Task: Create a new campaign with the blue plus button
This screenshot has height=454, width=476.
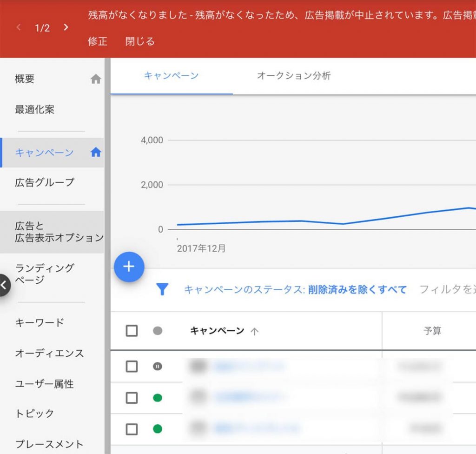Action: [129, 267]
